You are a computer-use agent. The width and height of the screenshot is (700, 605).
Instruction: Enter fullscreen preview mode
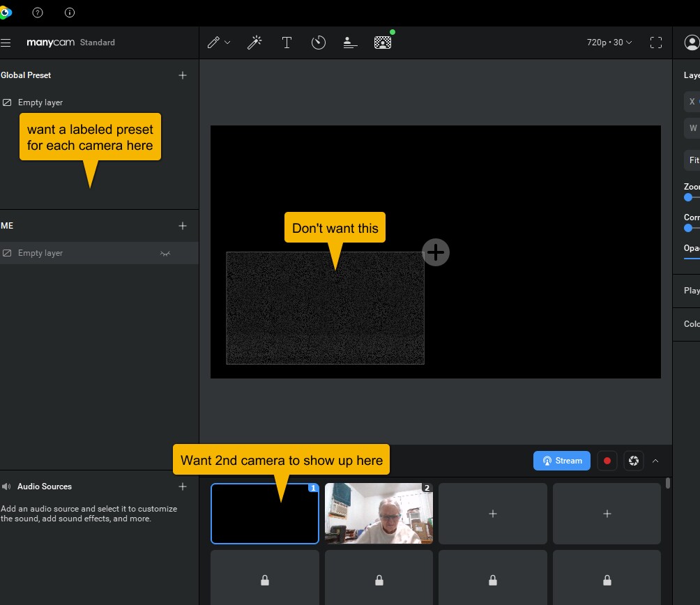click(656, 42)
